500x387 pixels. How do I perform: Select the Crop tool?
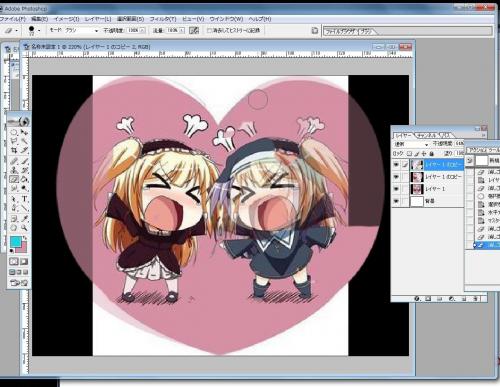click(x=14, y=150)
